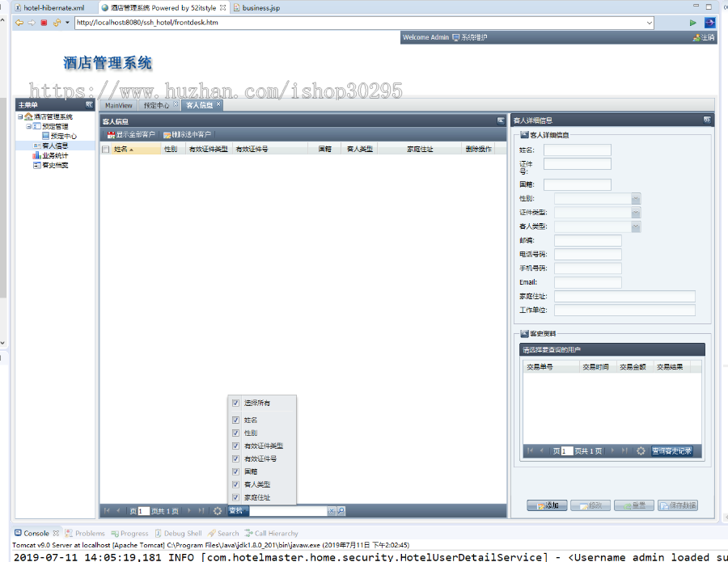The height and width of the screenshot is (562, 728).
Task: Go to first page of transaction grid
Action: tap(530, 451)
